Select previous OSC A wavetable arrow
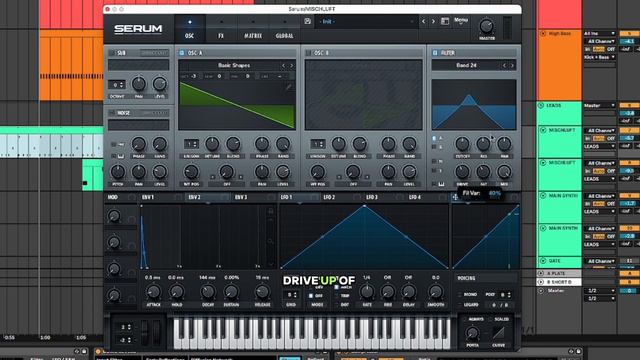640x360 pixels. tap(283, 65)
